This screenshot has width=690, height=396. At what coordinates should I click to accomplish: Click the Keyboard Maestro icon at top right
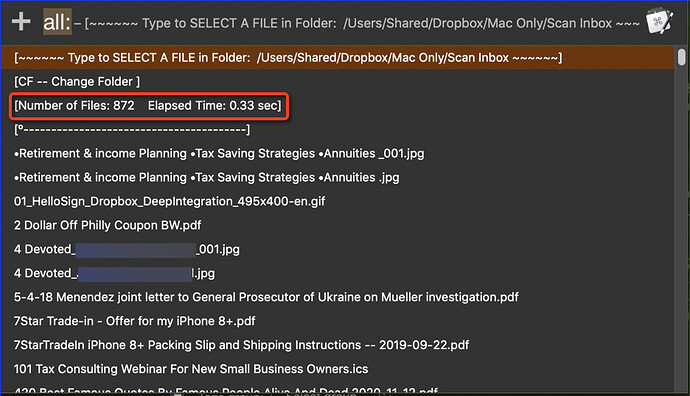(x=660, y=21)
